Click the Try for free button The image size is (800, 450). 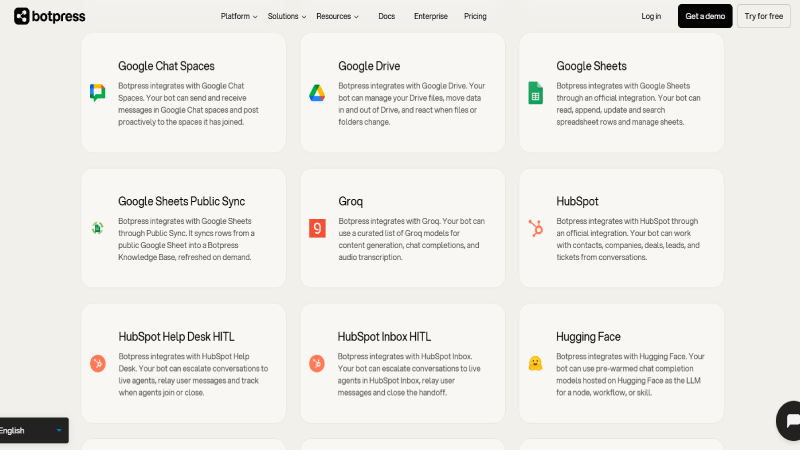point(763,16)
